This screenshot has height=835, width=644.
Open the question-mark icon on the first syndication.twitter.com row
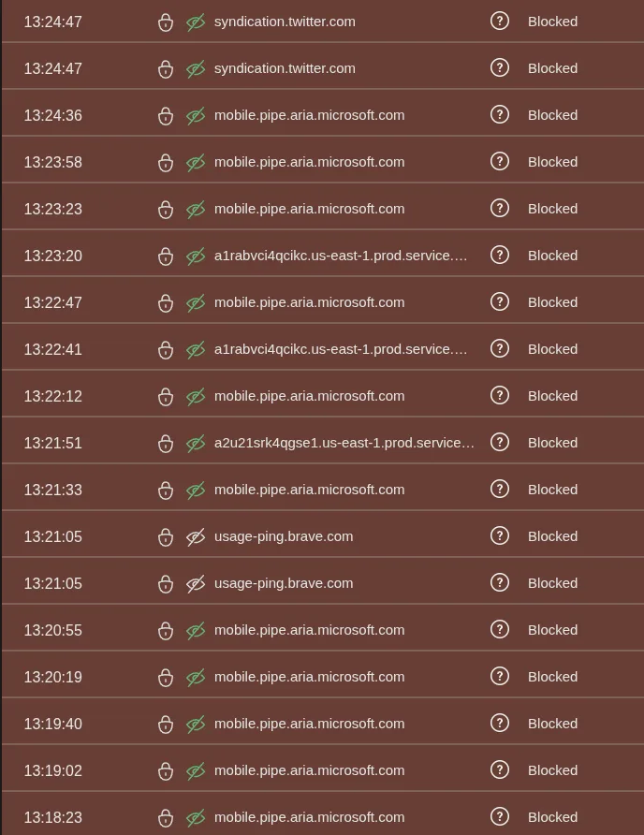(x=499, y=22)
